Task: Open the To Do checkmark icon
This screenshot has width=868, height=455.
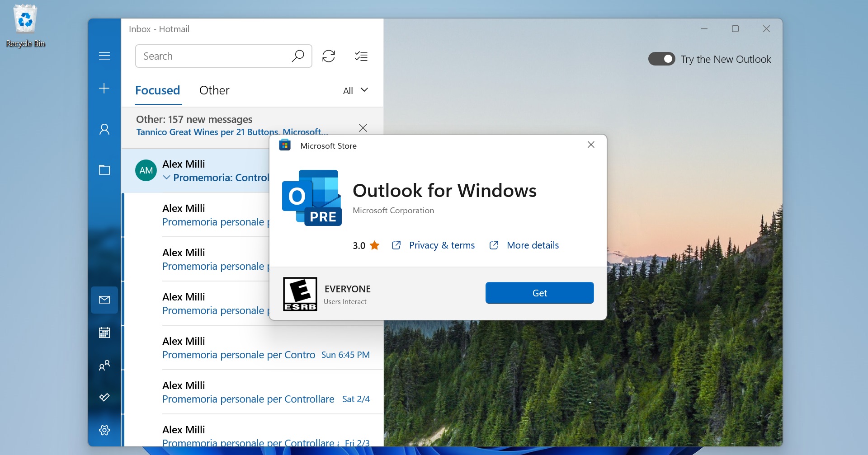Action: pyautogui.click(x=104, y=397)
